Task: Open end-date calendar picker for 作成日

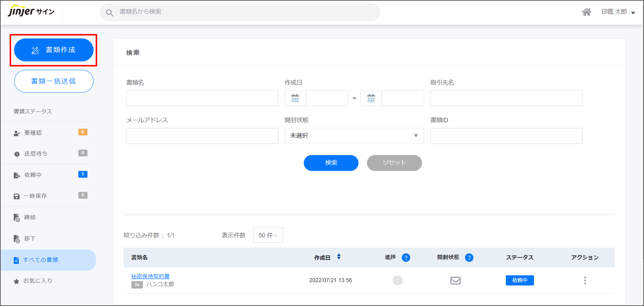Action: pos(371,98)
